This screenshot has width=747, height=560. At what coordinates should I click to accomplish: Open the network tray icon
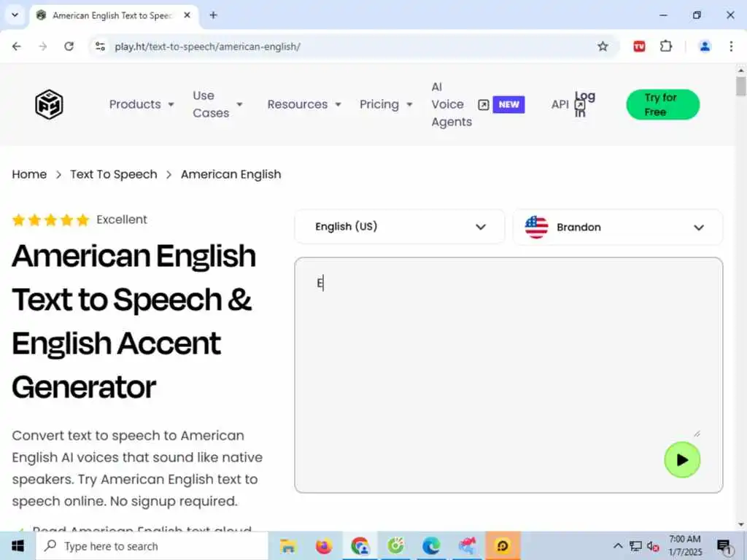[635, 545]
